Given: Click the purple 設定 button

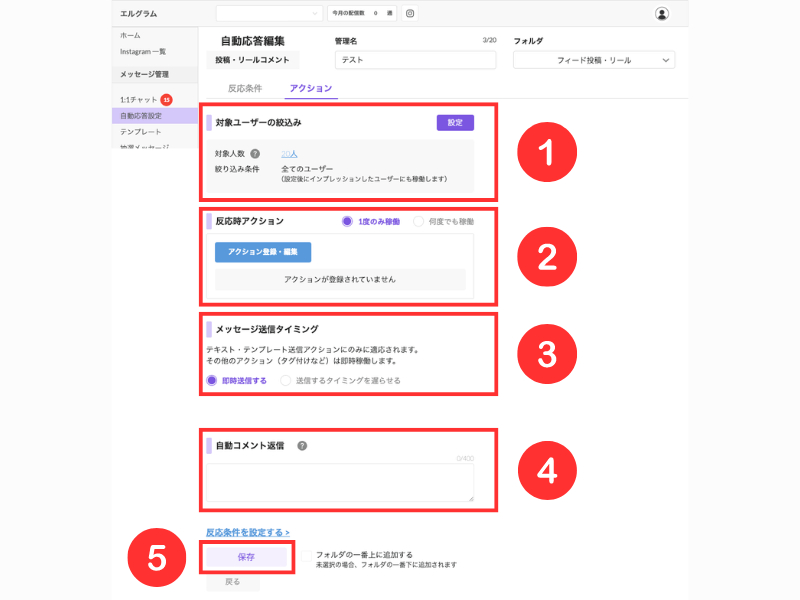Looking at the screenshot, I should coord(455,122).
